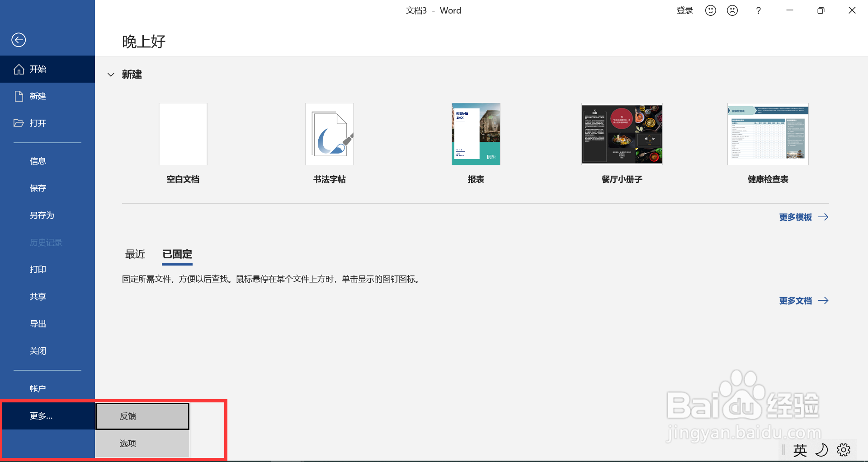Choose the 书法字帖 template thumbnail
Screen dimensions: 868x462
330,134
